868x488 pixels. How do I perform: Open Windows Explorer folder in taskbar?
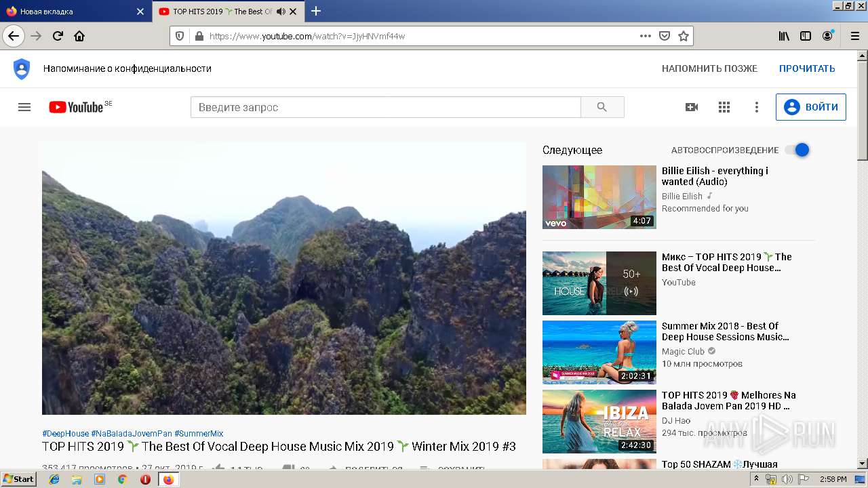click(77, 479)
